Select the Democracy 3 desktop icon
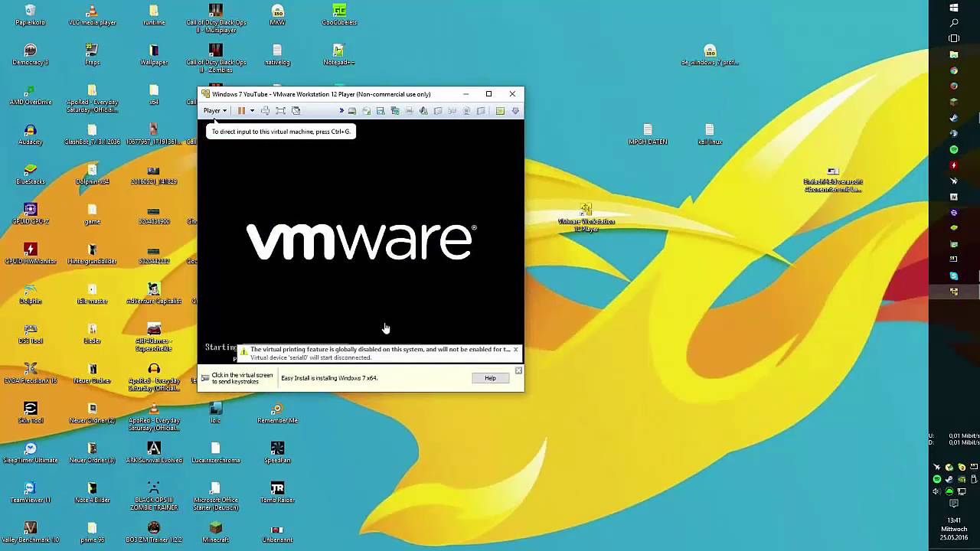 (x=30, y=54)
